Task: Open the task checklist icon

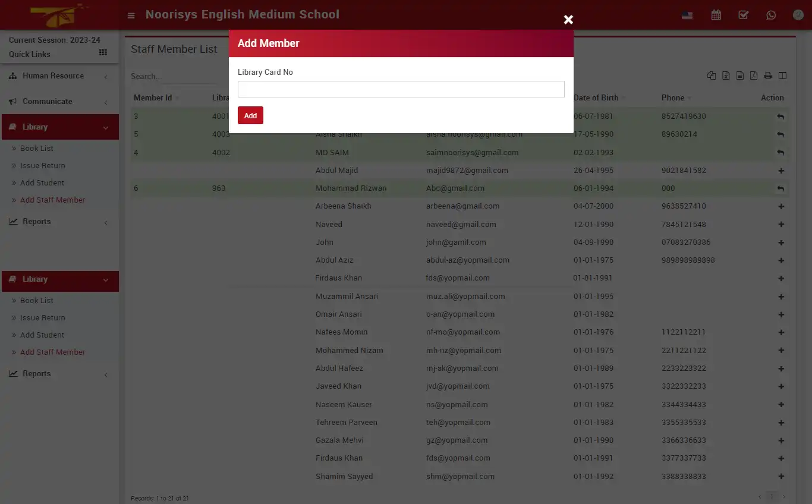Action: coord(743,15)
